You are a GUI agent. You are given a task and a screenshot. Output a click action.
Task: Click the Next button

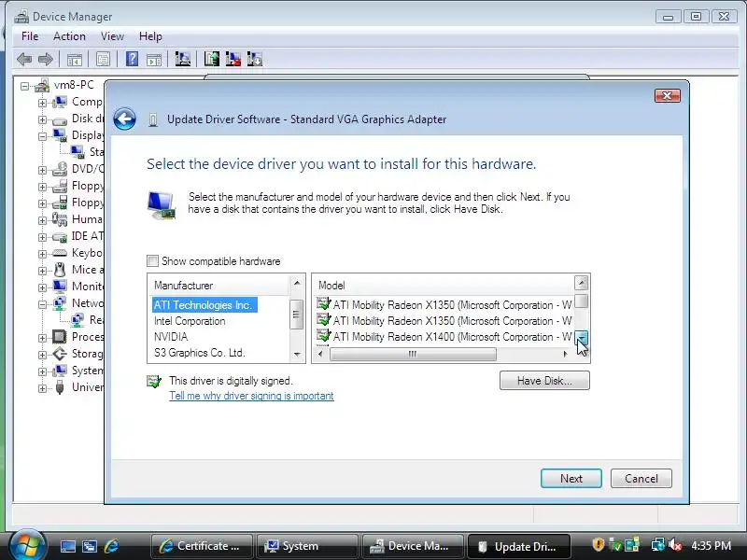[571, 479]
